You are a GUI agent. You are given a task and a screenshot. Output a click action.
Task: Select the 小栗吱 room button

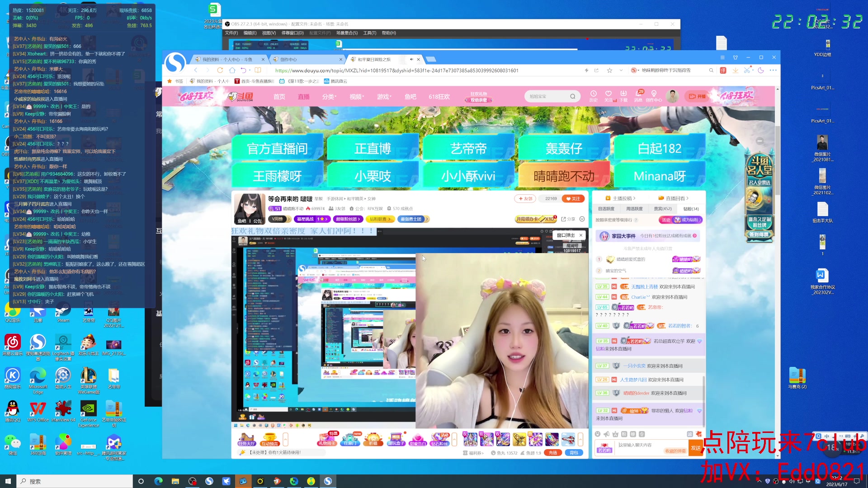[x=373, y=176]
